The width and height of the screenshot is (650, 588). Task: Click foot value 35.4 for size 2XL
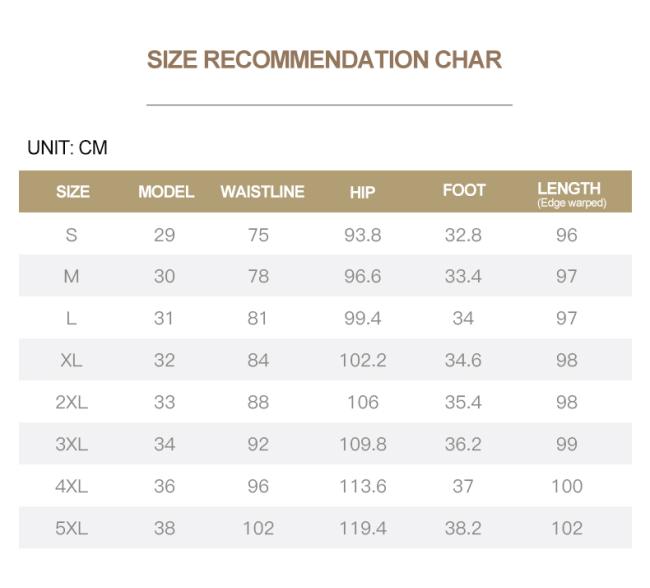coord(463,403)
